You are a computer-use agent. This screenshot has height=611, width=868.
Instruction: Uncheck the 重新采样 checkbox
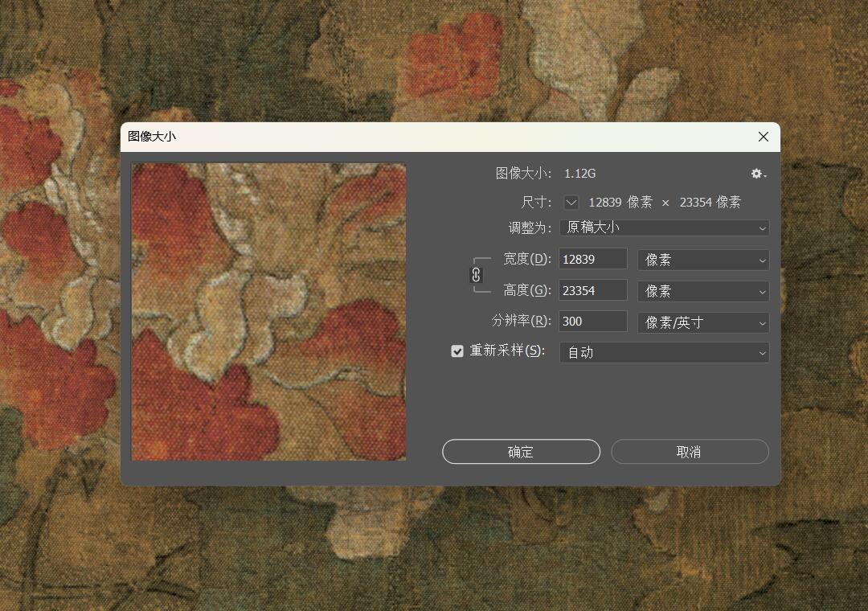pyautogui.click(x=457, y=351)
